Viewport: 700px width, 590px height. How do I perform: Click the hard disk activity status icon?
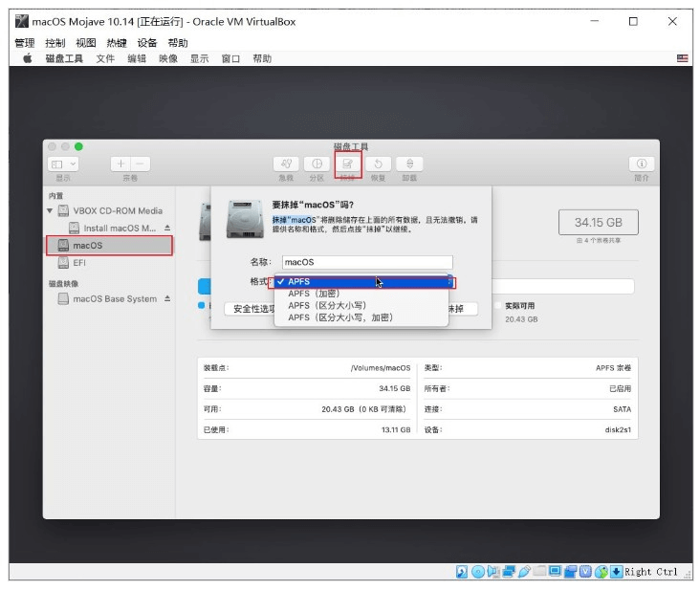462,572
